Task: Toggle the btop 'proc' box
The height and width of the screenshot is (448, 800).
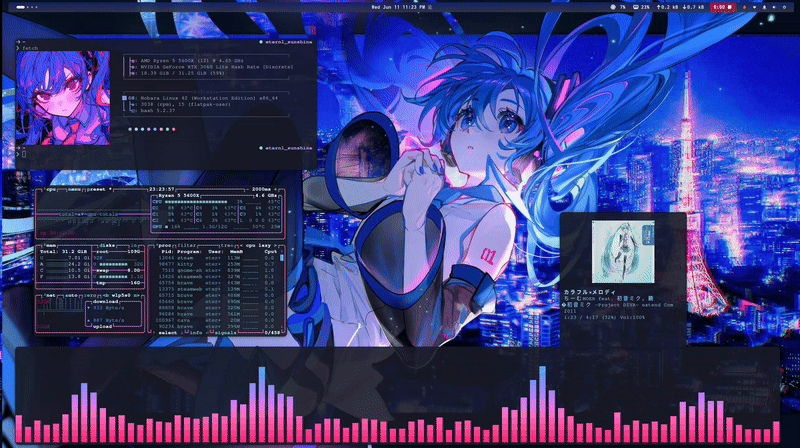Action: [x=164, y=245]
